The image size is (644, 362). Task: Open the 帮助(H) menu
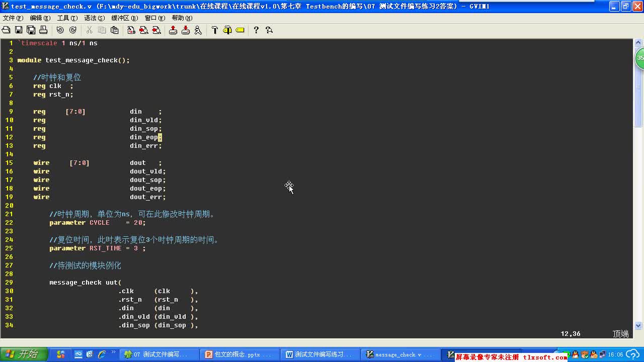tap(182, 18)
